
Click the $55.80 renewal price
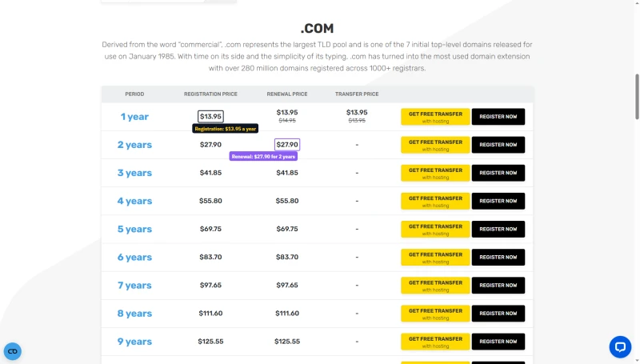click(x=287, y=201)
